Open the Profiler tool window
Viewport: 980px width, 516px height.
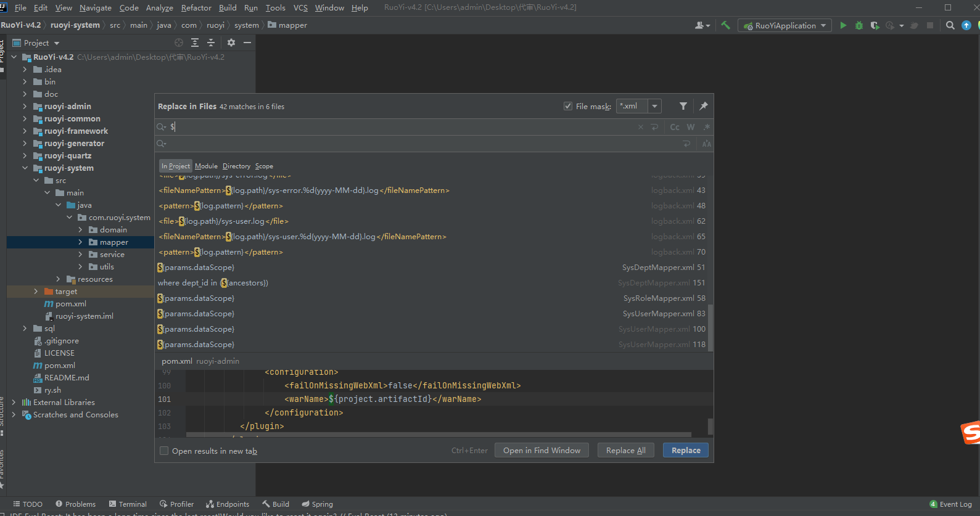coord(176,504)
